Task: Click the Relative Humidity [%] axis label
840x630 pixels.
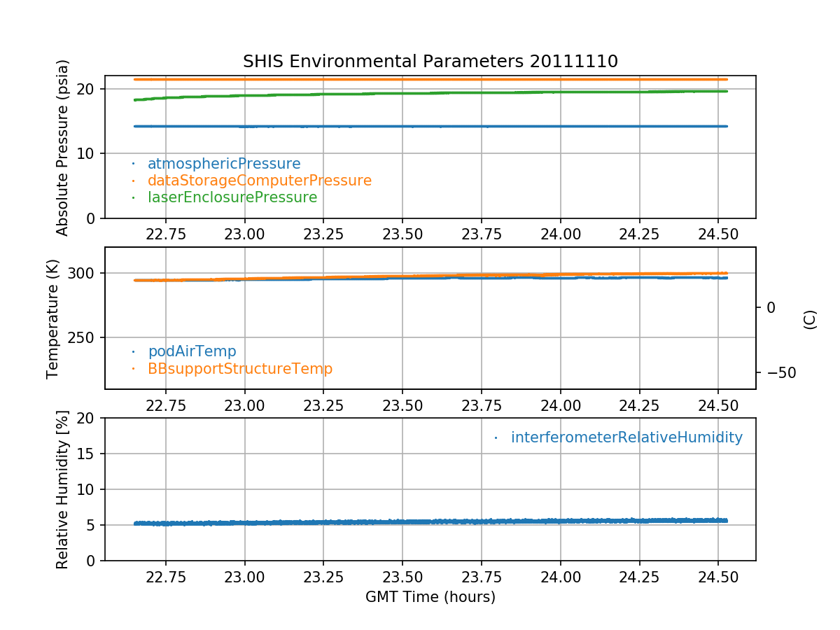Action: click(63, 489)
